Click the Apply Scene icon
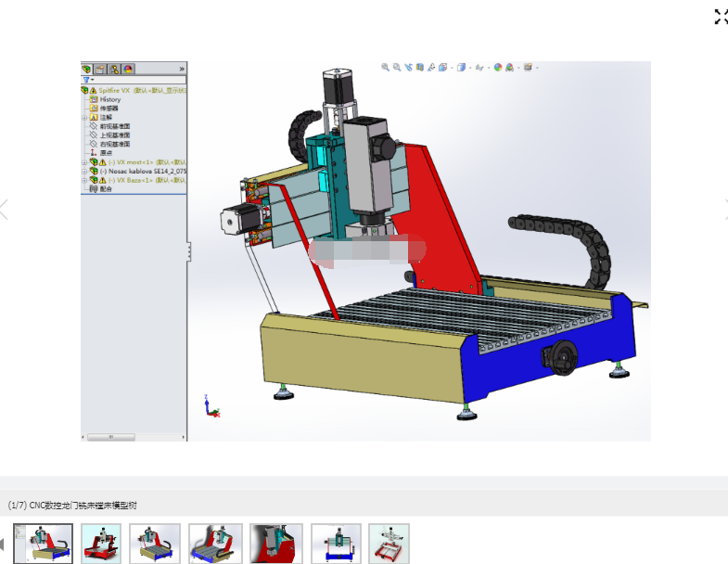The height and width of the screenshot is (564, 728). click(510, 68)
